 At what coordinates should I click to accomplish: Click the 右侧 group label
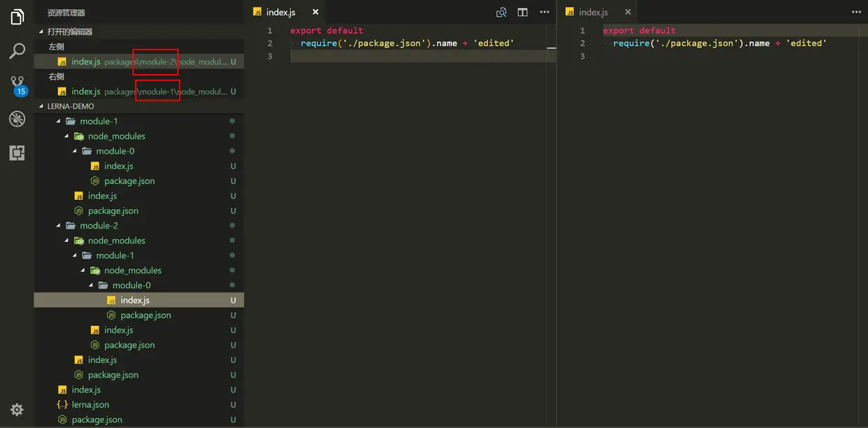pyautogui.click(x=56, y=77)
